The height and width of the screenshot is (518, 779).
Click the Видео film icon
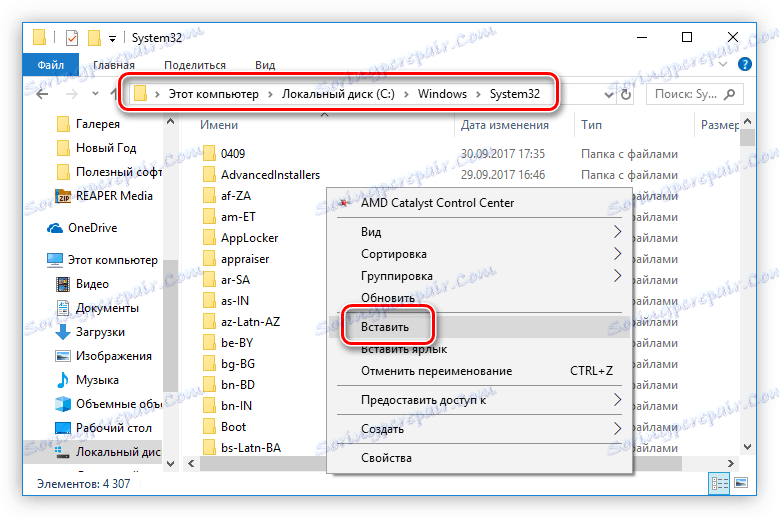pyautogui.click(x=63, y=284)
